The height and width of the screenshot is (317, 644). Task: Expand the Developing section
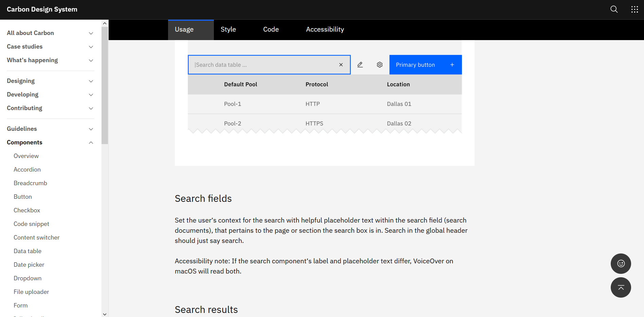pyautogui.click(x=91, y=95)
